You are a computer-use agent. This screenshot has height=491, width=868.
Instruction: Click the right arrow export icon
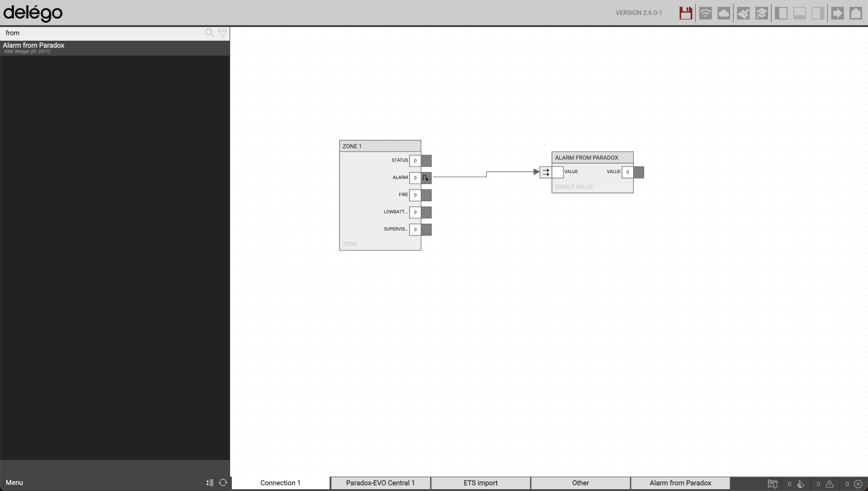point(837,13)
